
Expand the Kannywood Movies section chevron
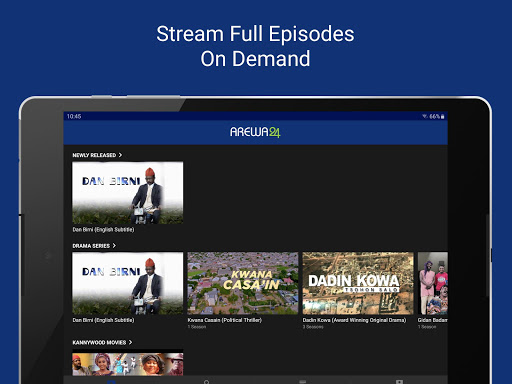pyautogui.click(x=130, y=342)
